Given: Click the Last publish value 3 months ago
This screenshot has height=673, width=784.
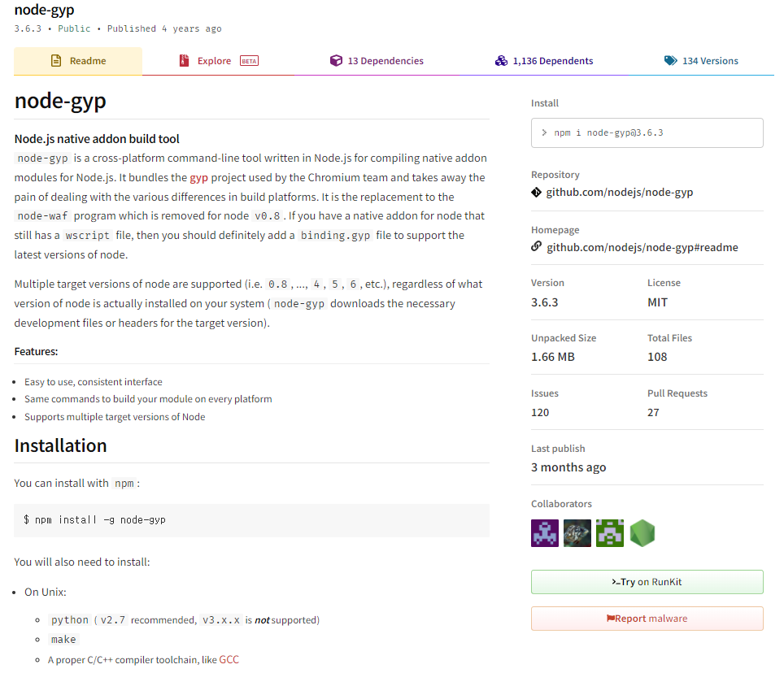Looking at the screenshot, I should 568,467.
